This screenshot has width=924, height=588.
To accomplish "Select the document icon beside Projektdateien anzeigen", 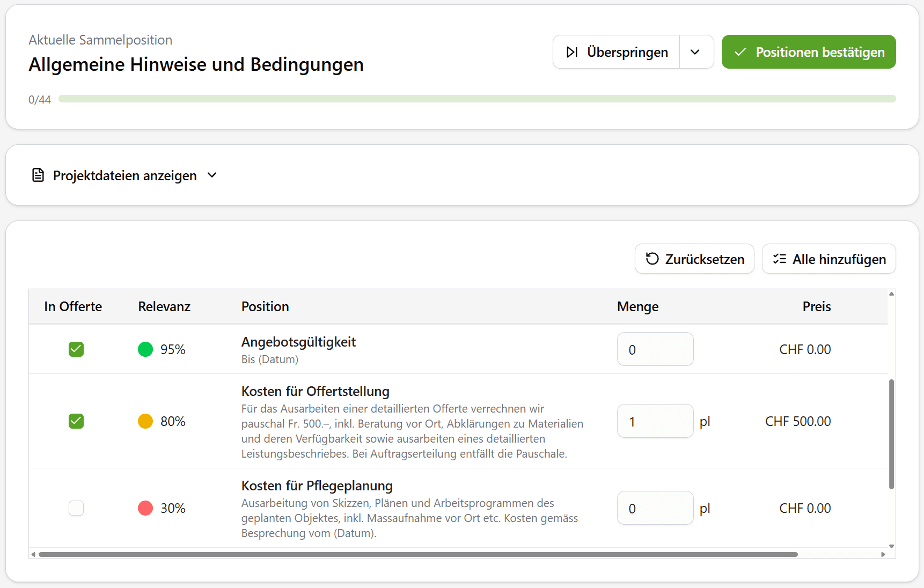I will click(38, 175).
